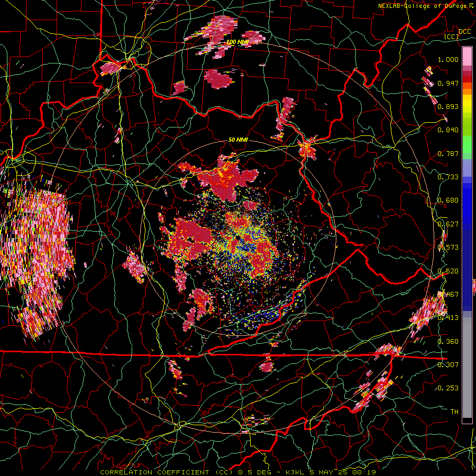Click the 50 NMI range ring label
Image resolution: width=476 pixels, height=476 pixels.
tap(238, 140)
